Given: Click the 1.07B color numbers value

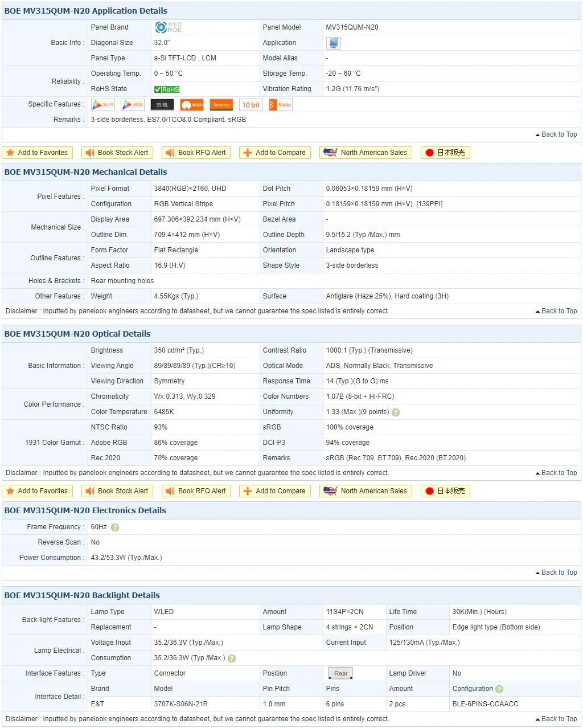Looking at the screenshot, I should 360,396.
